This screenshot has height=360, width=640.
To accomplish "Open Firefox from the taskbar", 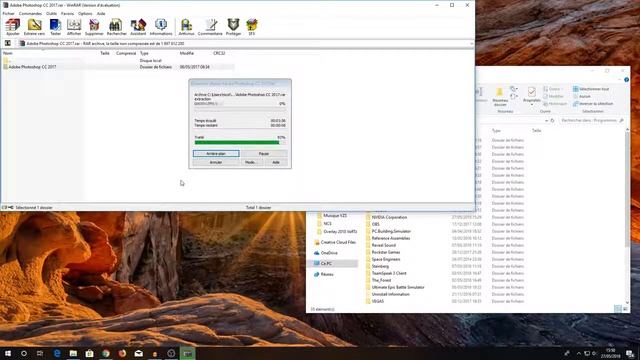I will tap(122, 353).
